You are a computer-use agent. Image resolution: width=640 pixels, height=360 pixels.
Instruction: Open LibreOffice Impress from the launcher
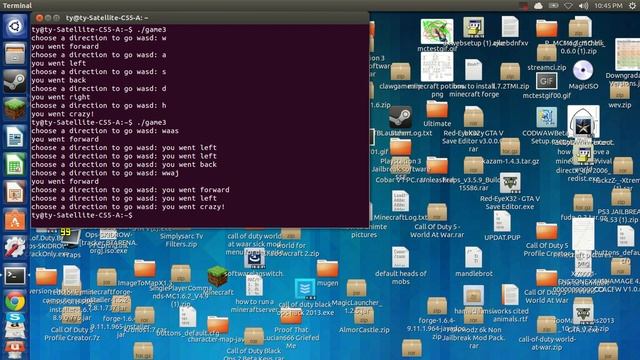(15, 192)
